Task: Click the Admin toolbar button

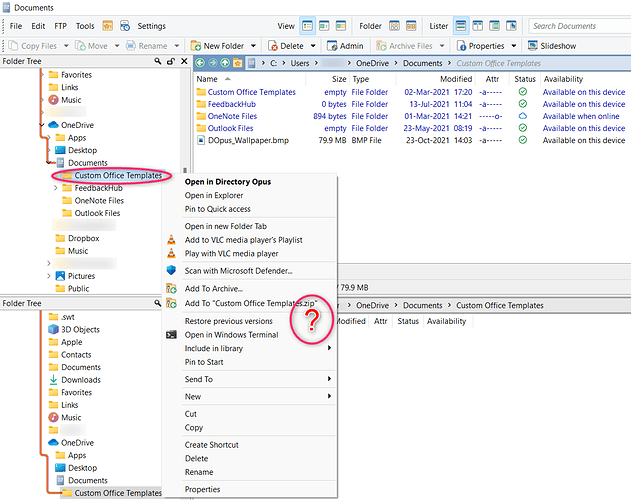Action: [x=345, y=46]
